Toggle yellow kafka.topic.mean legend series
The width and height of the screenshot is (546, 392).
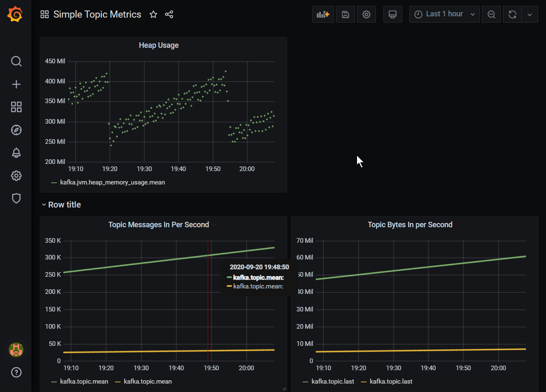(147, 382)
